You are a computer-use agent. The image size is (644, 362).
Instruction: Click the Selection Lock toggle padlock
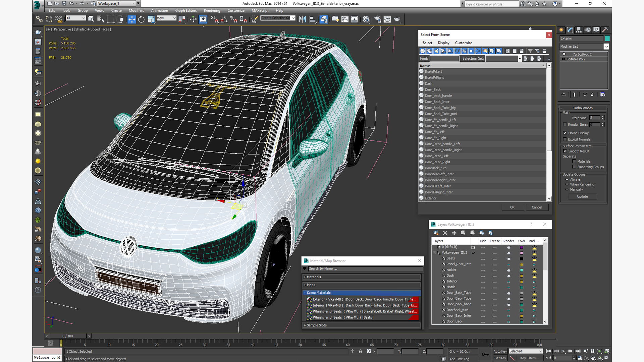point(360,351)
